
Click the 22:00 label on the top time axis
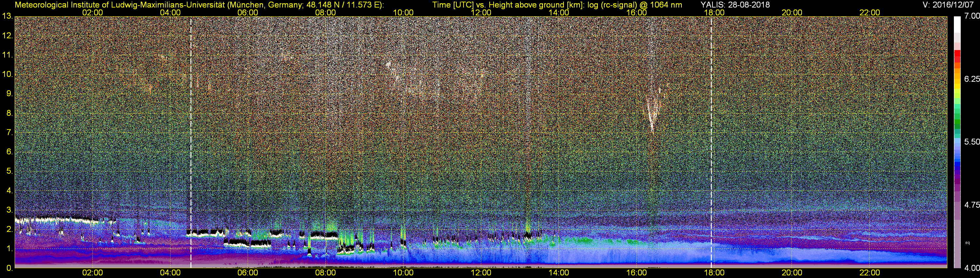pos(870,12)
